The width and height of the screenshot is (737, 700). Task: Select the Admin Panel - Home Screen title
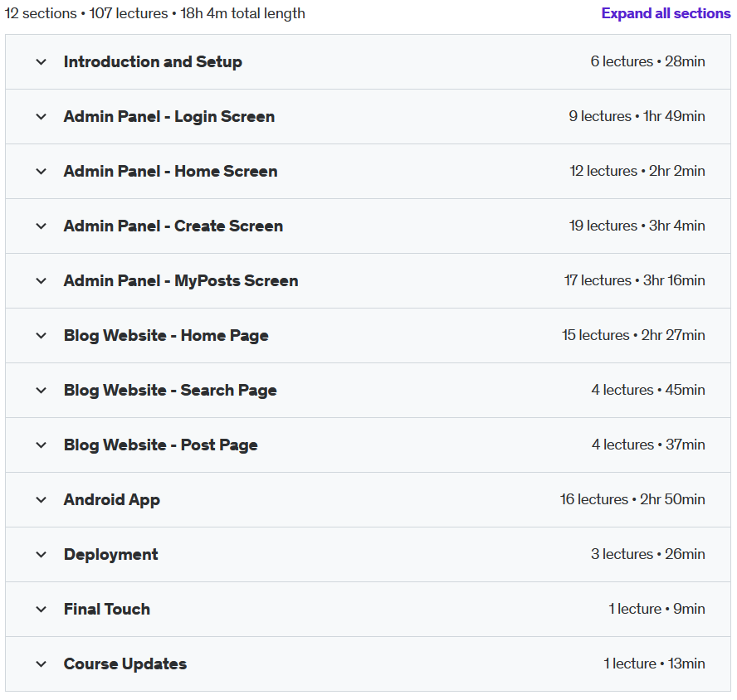click(171, 171)
